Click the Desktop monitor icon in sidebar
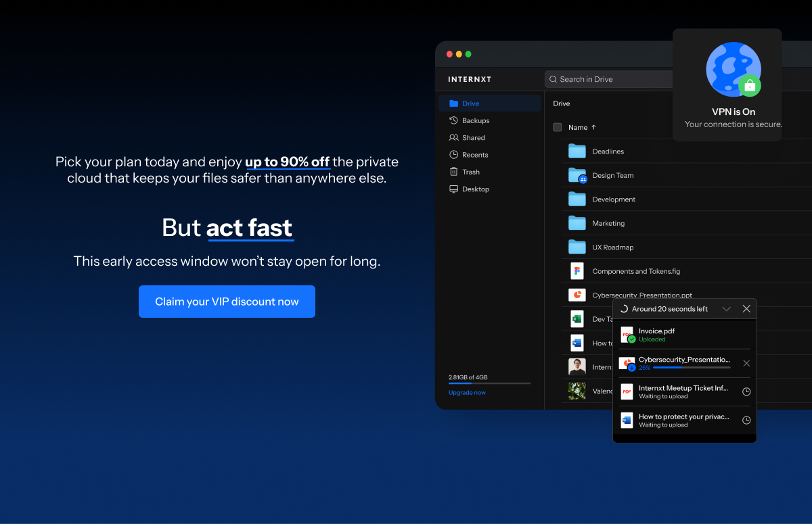Viewport: 812px width, 524px height. 453,189
